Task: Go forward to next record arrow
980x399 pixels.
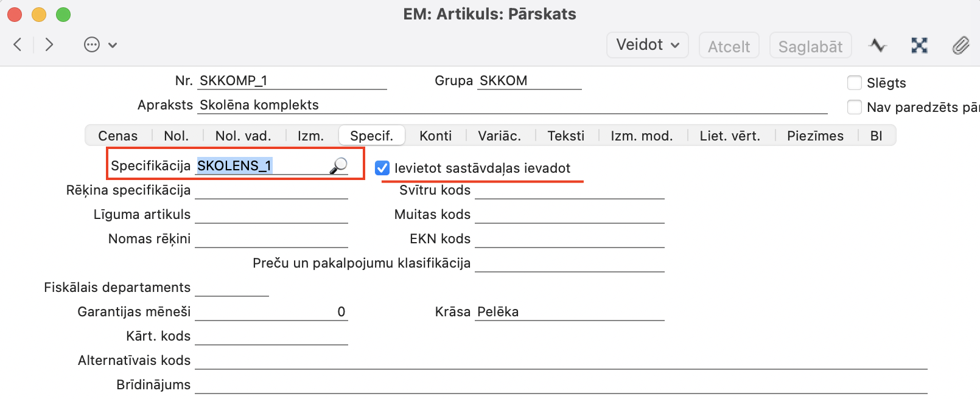Action: [x=49, y=44]
